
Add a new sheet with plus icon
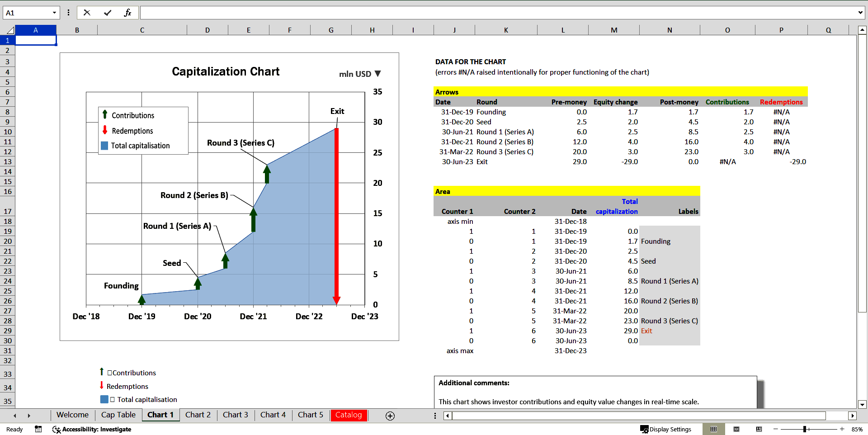coord(390,416)
